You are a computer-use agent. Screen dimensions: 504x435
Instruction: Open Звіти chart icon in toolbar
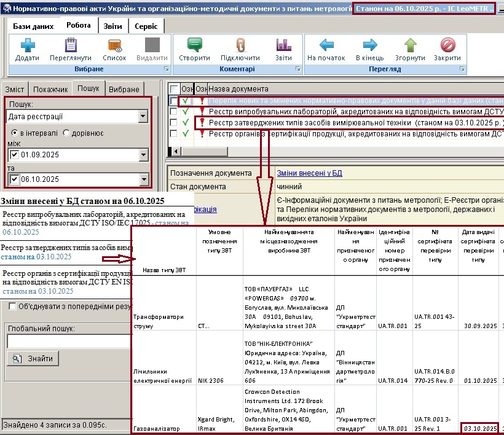coord(283,46)
